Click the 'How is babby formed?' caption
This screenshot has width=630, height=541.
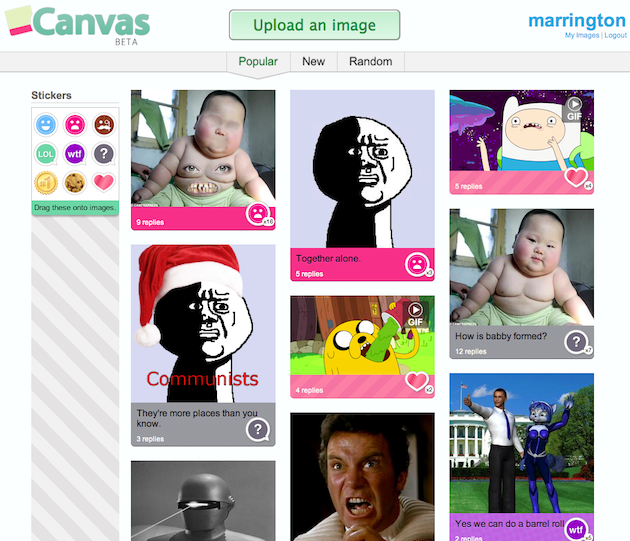[x=501, y=336]
